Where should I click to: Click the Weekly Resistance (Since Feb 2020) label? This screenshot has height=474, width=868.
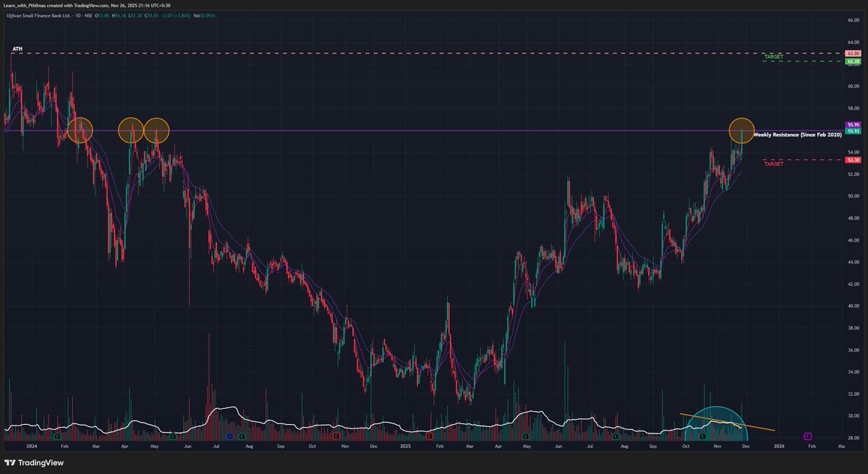[x=799, y=135]
